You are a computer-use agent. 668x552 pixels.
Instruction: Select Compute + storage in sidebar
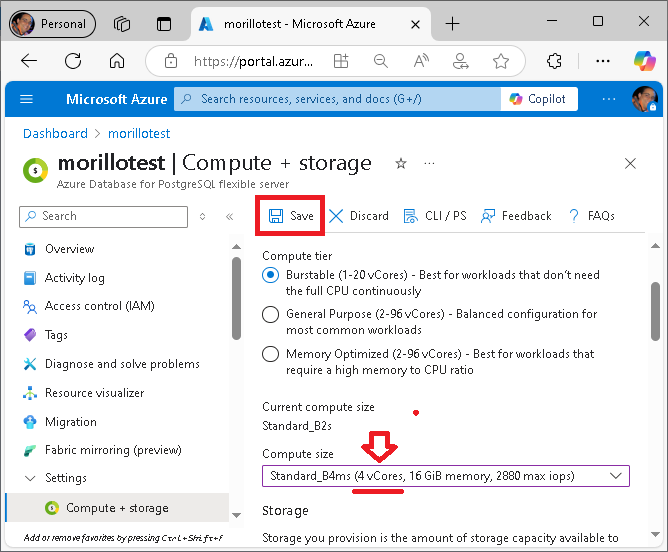118,508
